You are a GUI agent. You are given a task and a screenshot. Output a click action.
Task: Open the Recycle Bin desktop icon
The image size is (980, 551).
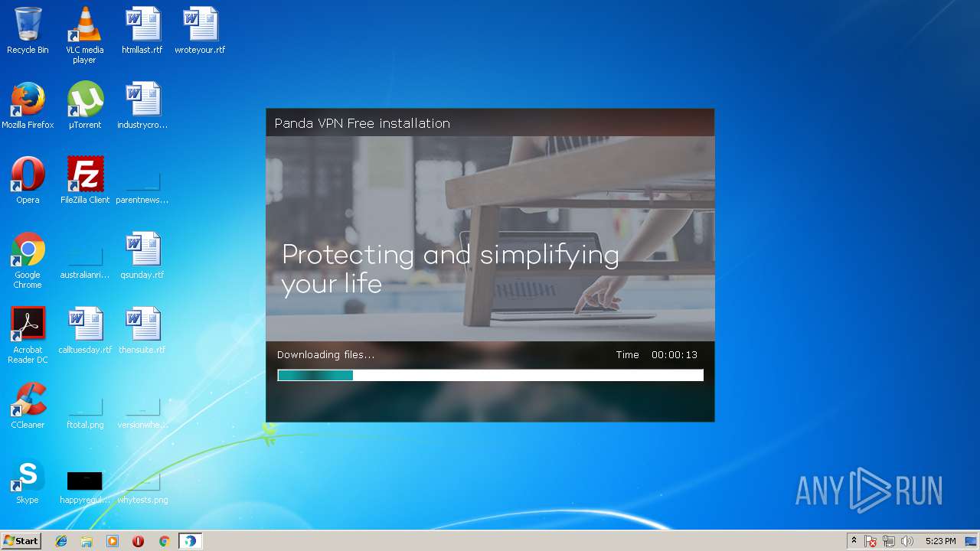28,31
